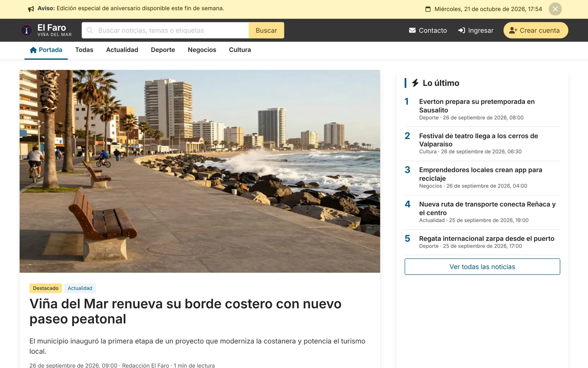
Task: Click the lightning bolt icon by Lo último
Action: click(415, 83)
